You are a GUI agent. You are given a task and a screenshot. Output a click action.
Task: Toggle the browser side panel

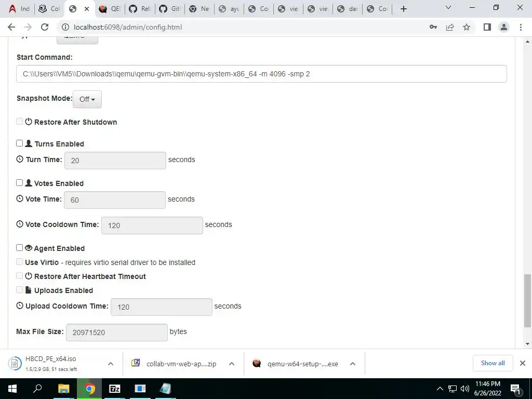(487, 27)
